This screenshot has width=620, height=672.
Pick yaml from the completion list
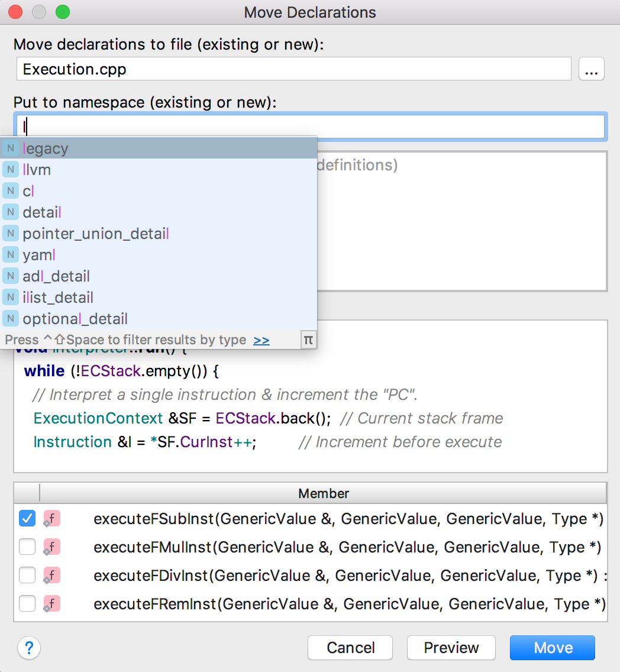(x=159, y=254)
